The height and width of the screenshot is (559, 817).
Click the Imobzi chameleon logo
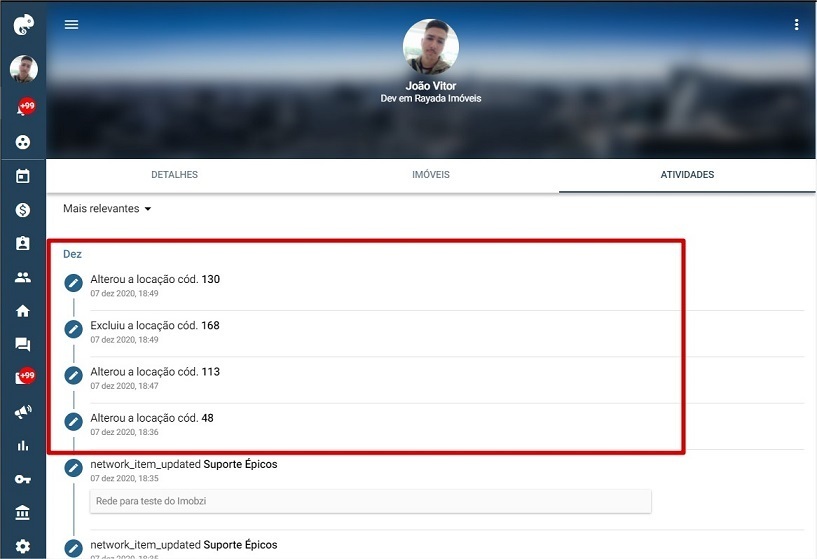23,24
